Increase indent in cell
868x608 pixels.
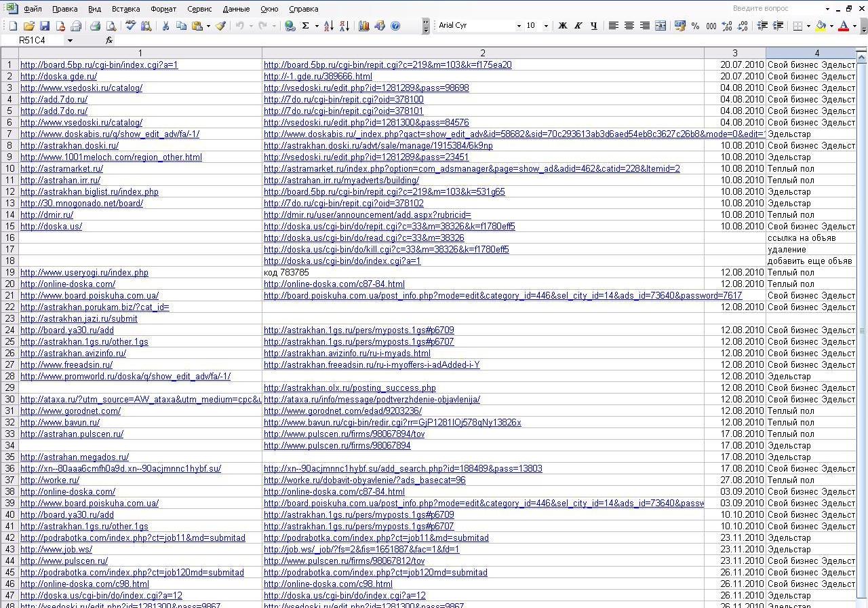click(778, 26)
